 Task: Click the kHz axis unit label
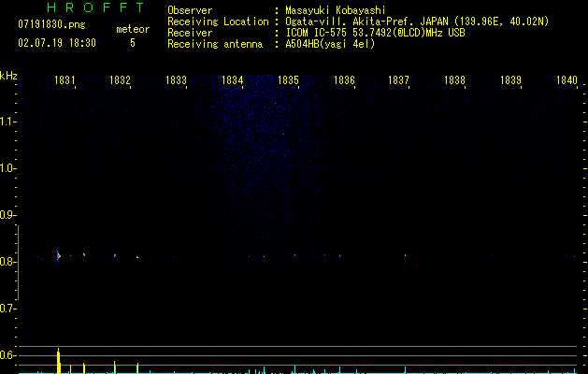pos(8,76)
